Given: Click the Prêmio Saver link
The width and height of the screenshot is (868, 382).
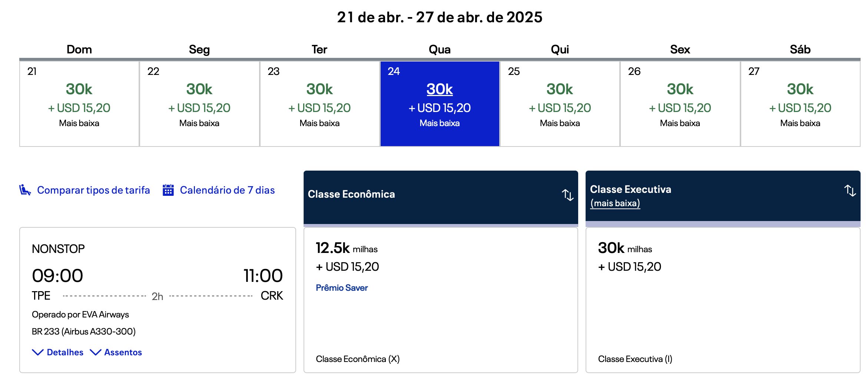Looking at the screenshot, I should click(342, 288).
